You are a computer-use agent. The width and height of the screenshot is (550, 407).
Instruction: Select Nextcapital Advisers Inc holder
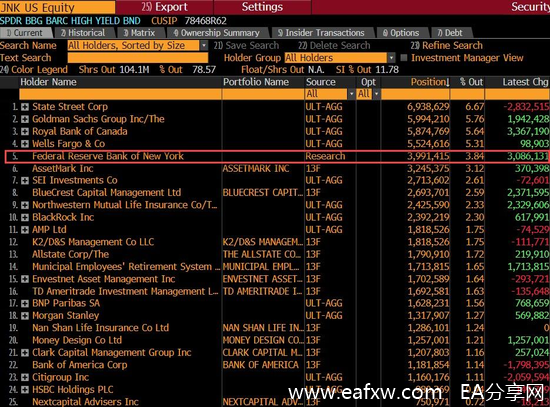(85, 402)
